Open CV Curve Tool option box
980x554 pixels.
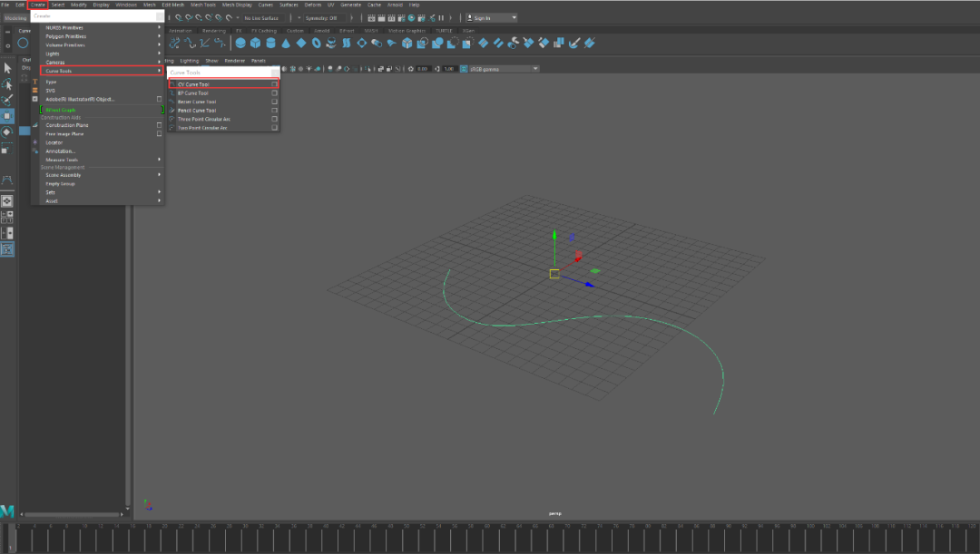(274, 84)
